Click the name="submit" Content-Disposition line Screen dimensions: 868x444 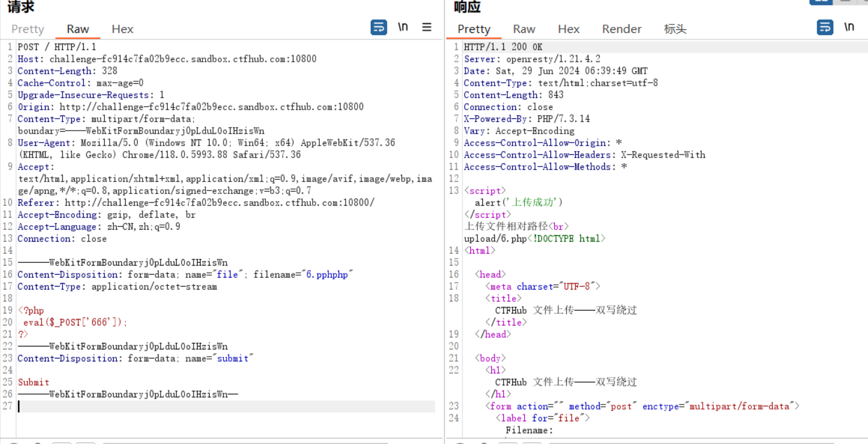click(136, 358)
